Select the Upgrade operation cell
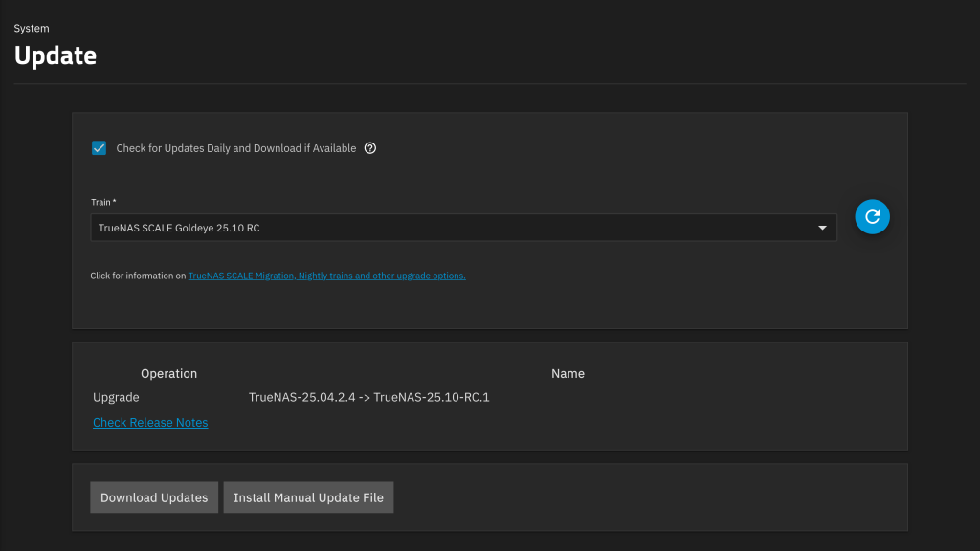The image size is (980, 551). tap(116, 397)
